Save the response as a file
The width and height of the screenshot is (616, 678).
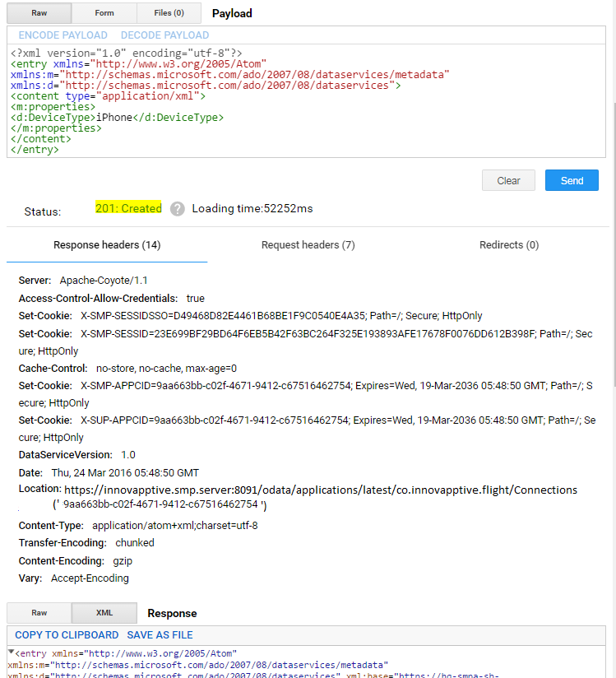pos(160,634)
